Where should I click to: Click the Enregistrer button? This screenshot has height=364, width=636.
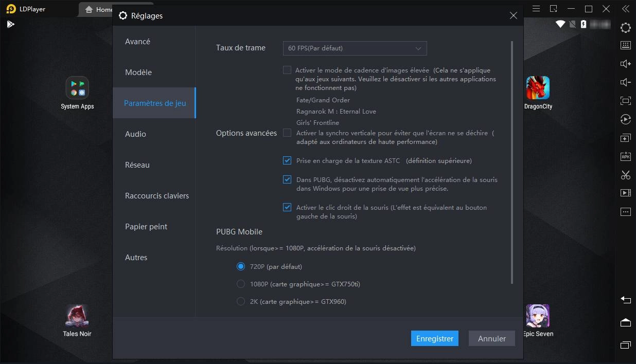(434, 338)
